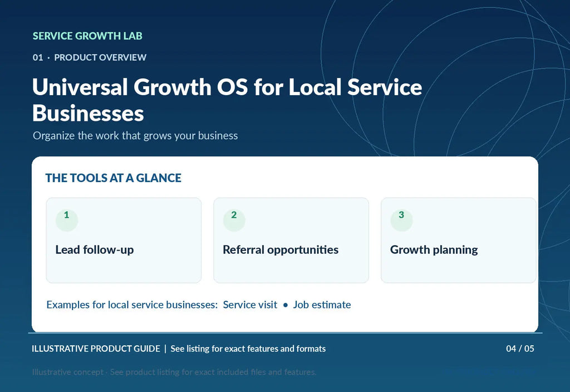Click the Service visit example text
The image size is (570, 392).
click(x=250, y=305)
